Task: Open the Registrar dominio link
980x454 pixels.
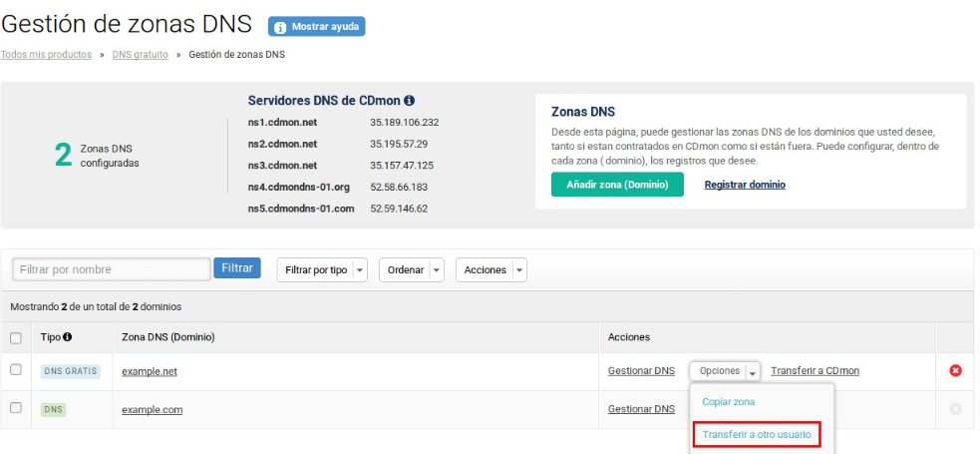Action: (x=744, y=185)
